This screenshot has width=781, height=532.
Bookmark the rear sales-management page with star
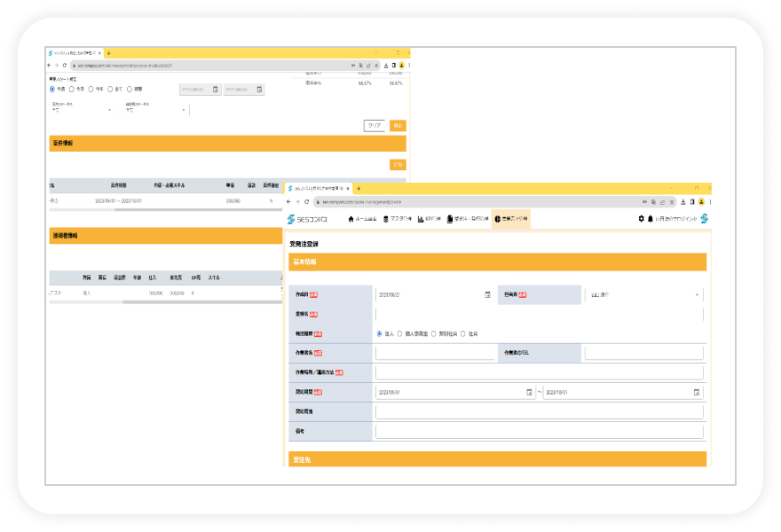pos(376,66)
